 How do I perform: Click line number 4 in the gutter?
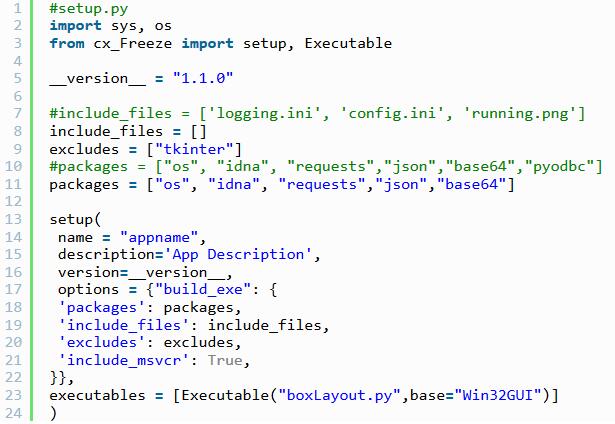pyautogui.click(x=17, y=61)
